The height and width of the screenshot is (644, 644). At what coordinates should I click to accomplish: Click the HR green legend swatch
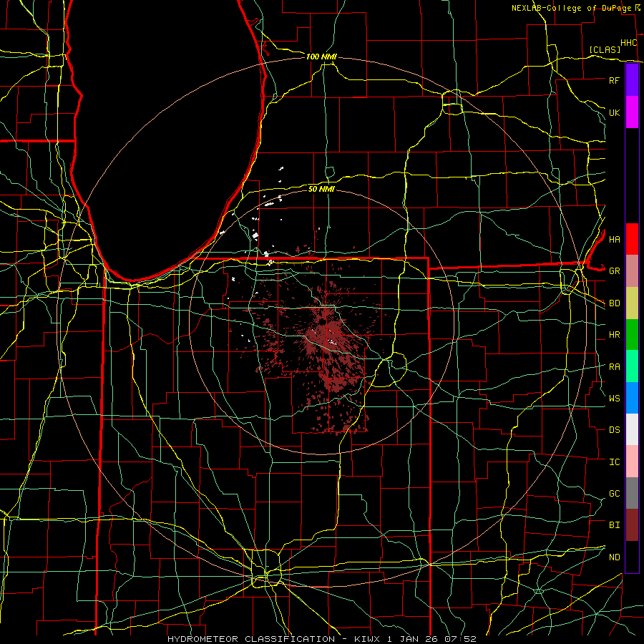[x=632, y=334]
